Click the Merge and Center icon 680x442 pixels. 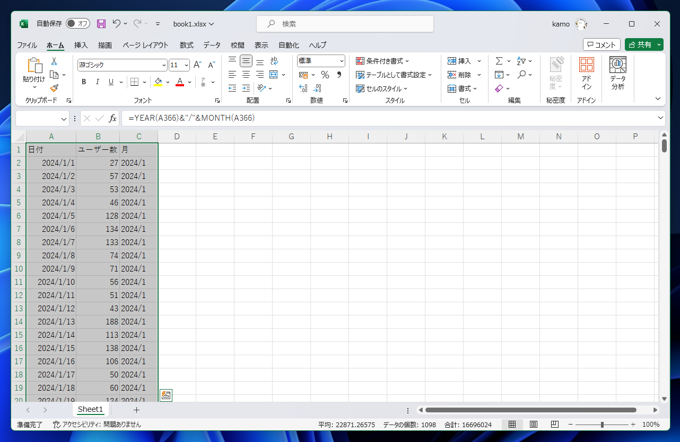click(x=274, y=75)
